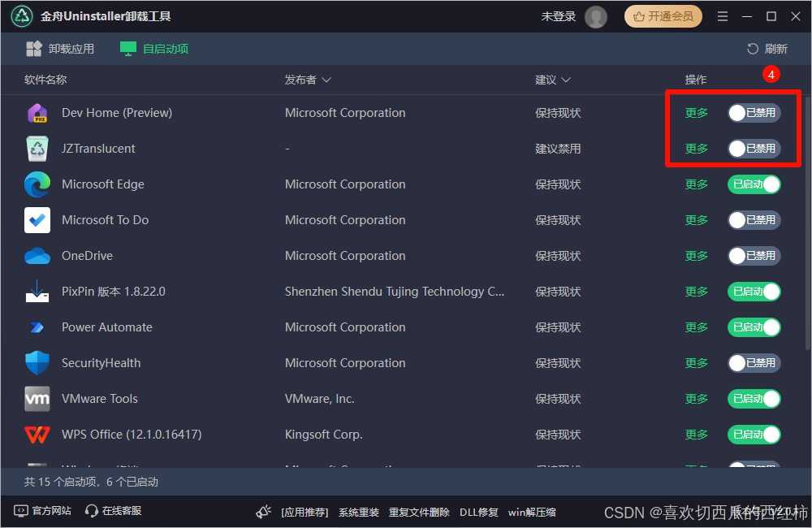Disable Power Automate startup toggle
This screenshot has width=812, height=528.
[754, 327]
